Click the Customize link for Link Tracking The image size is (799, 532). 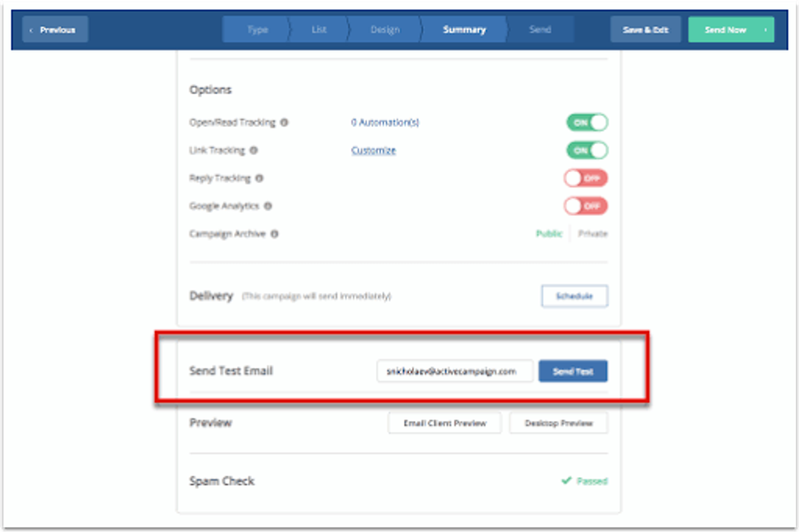pyautogui.click(x=373, y=151)
